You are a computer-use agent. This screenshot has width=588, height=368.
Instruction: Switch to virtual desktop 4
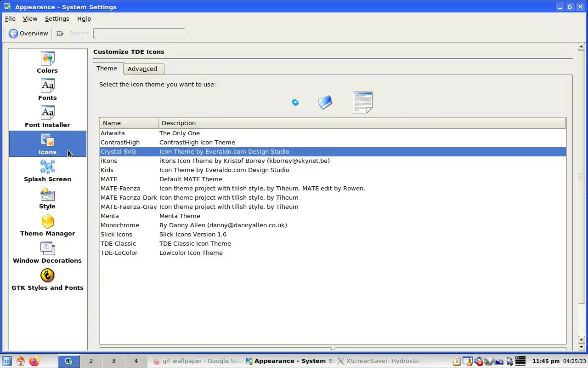136,361
